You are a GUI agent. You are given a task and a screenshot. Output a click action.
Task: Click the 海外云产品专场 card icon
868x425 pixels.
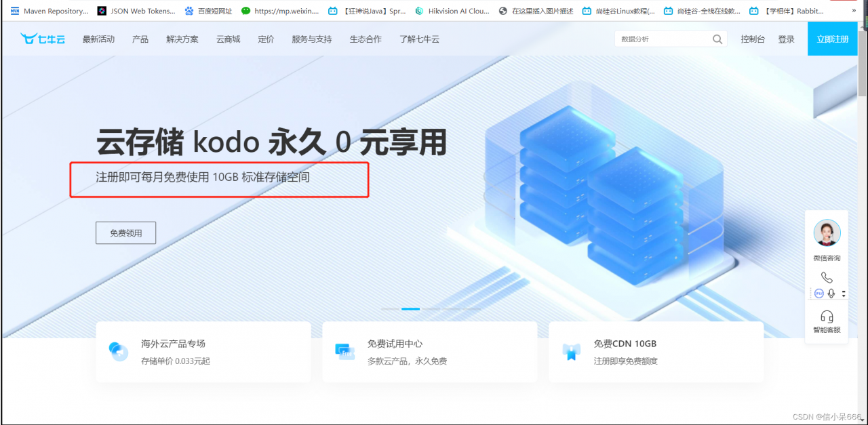[118, 351]
